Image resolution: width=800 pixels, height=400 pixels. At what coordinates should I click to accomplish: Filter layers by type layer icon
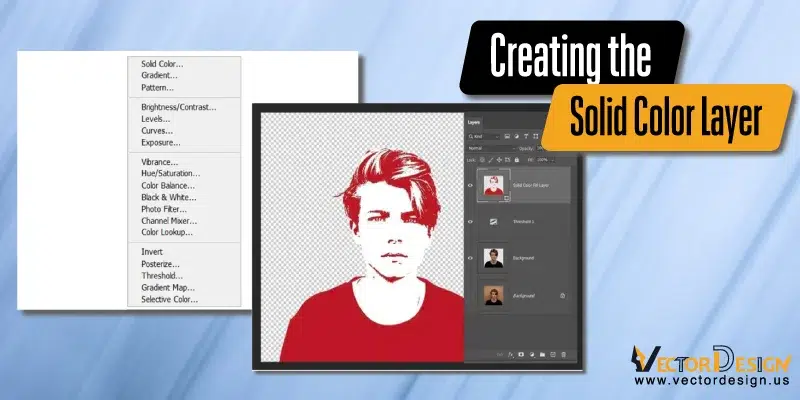coord(526,137)
